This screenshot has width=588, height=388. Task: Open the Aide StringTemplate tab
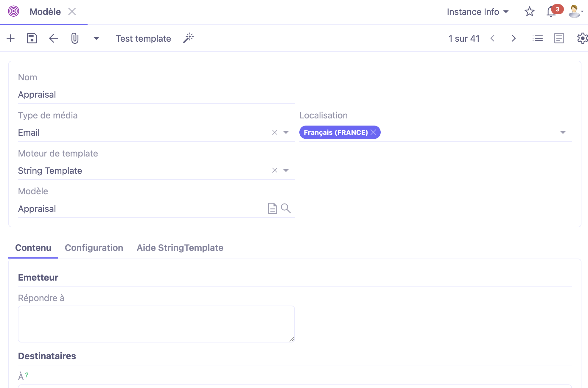click(x=180, y=248)
